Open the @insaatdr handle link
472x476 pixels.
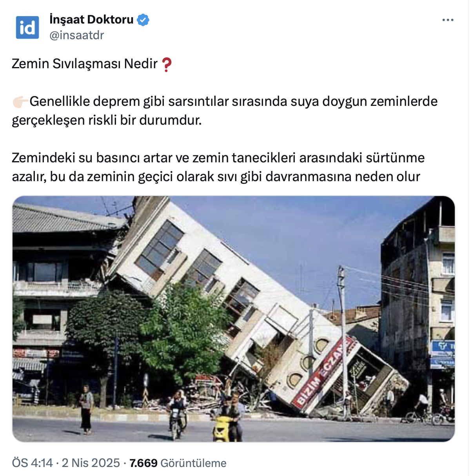tap(77, 35)
